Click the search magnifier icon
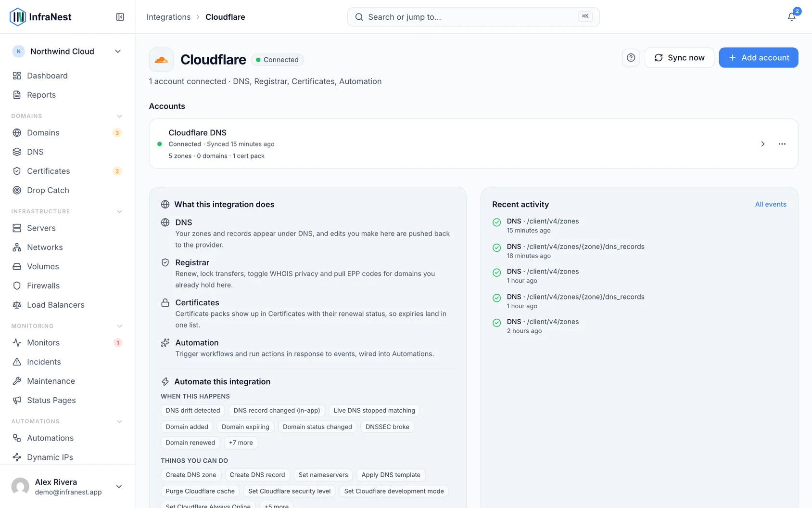Image resolution: width=812 pixels, height=508 pixels. pyautogui.click(x=359, y=17)
